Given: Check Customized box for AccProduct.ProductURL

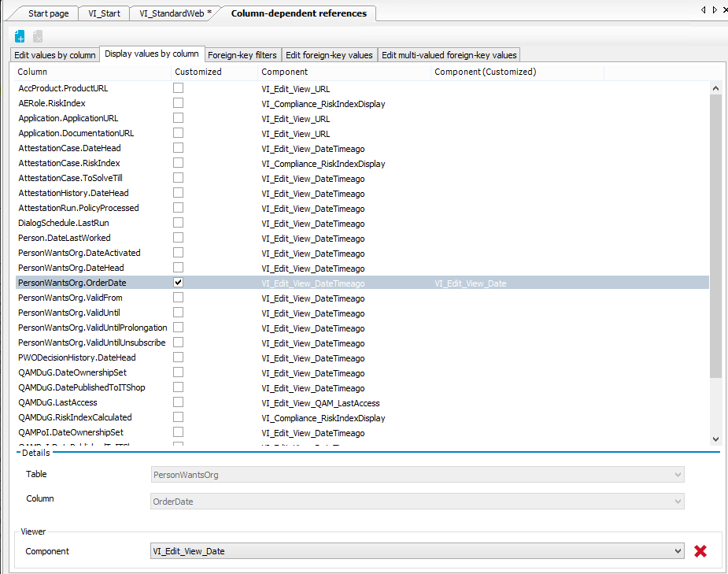Looking at the screenshot, I should (x=179, y=88).
